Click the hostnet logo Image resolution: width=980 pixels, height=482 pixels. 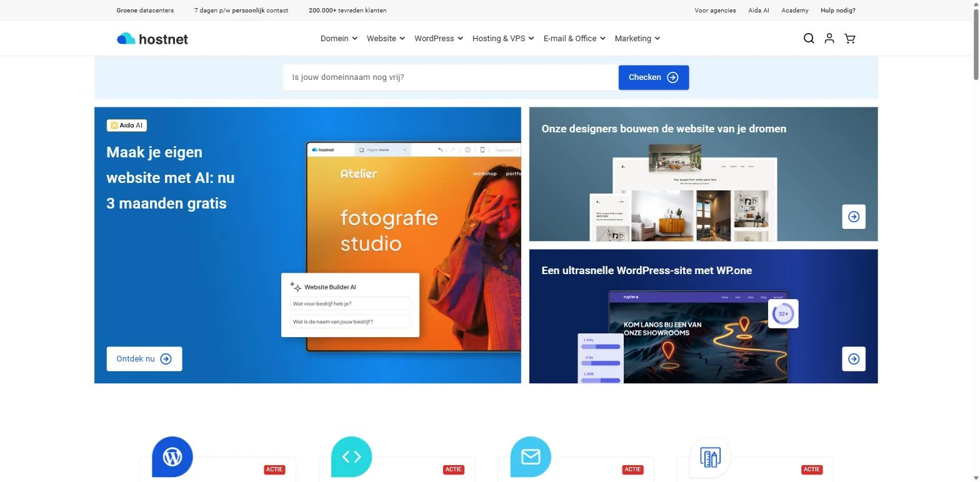point(152,39)
